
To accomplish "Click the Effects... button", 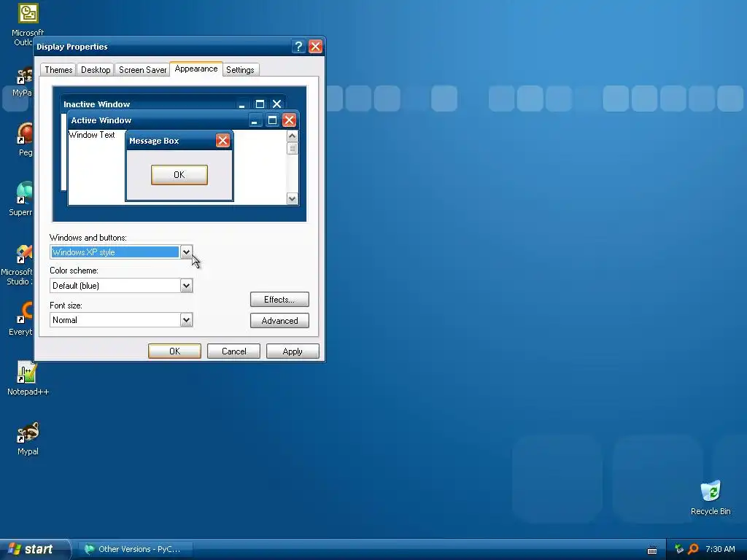I will 279,300.
